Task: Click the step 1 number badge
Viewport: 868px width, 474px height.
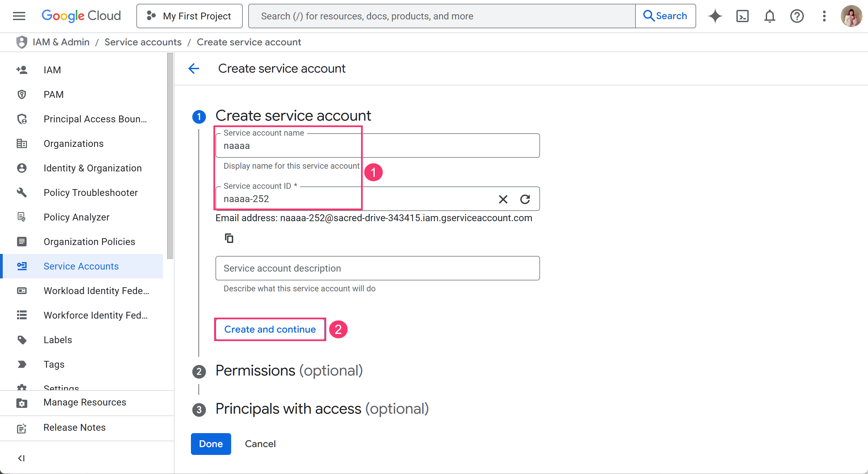Action: (x=199, y=117)
